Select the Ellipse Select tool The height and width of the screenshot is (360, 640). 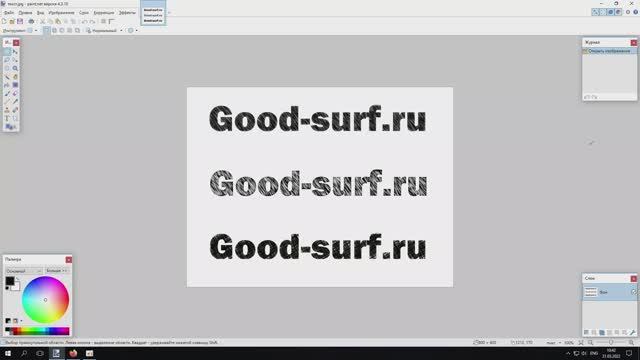click(x=7, y=68)
